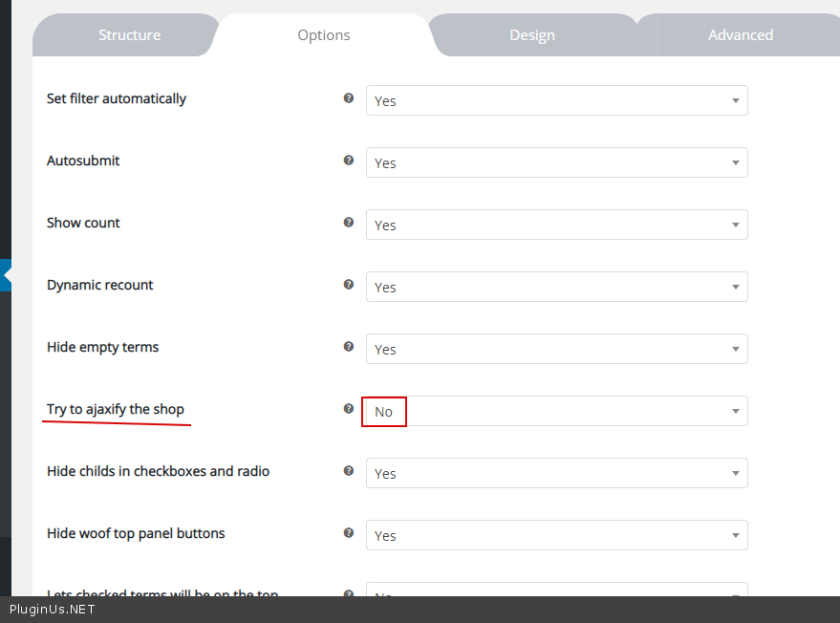Click help icon for Hide childs in checkboxes
Image resolution: width=840 pixels, height=623 pixels.
click(349, 471)
